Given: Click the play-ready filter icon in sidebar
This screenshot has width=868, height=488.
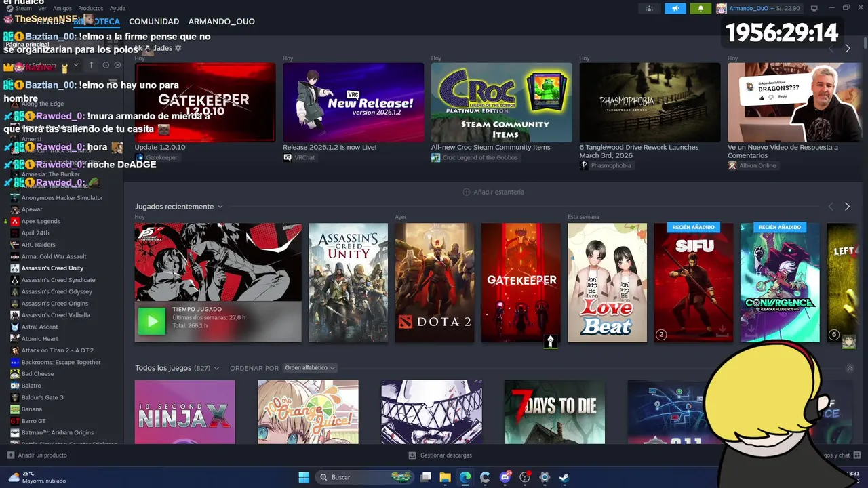Looking at the screenshot, I should click(117, 65).
